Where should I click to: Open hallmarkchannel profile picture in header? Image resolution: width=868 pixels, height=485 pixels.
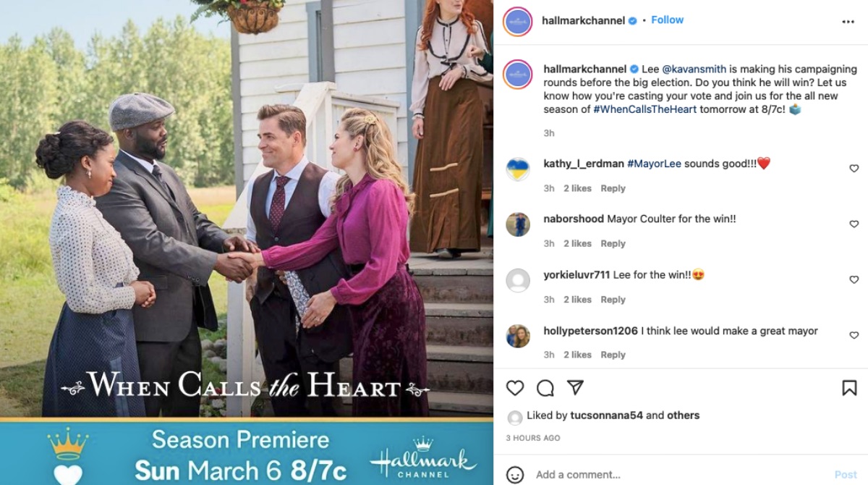click(x=517, y=21)
